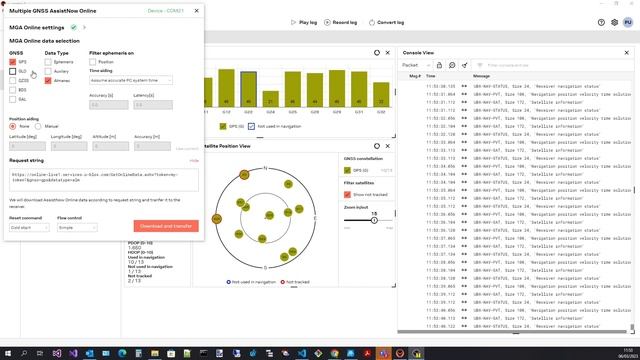
Task: Click the circle options icon in signal chart panel
Action: click(377, 53)
